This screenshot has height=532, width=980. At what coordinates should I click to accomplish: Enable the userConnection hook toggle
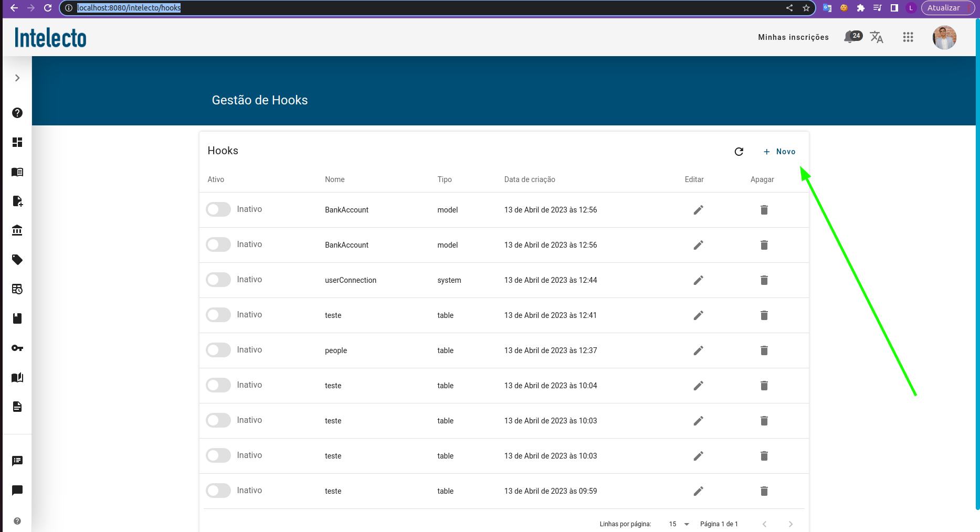(x=218, y=280)
